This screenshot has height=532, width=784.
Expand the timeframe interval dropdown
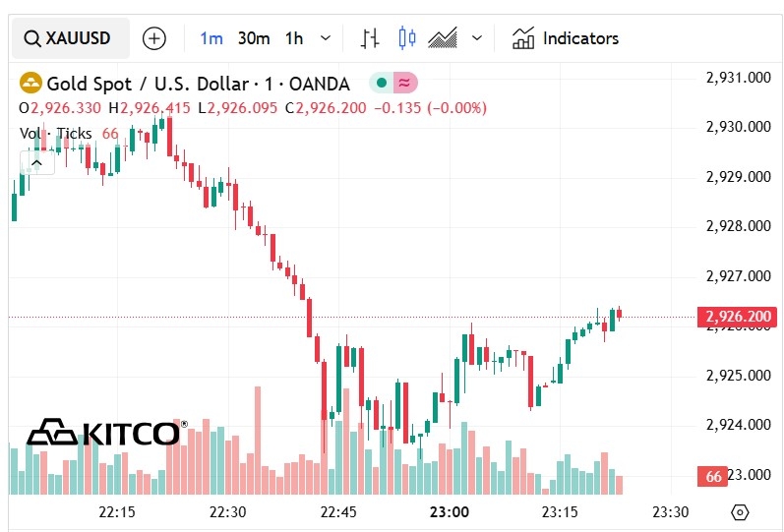326,38
